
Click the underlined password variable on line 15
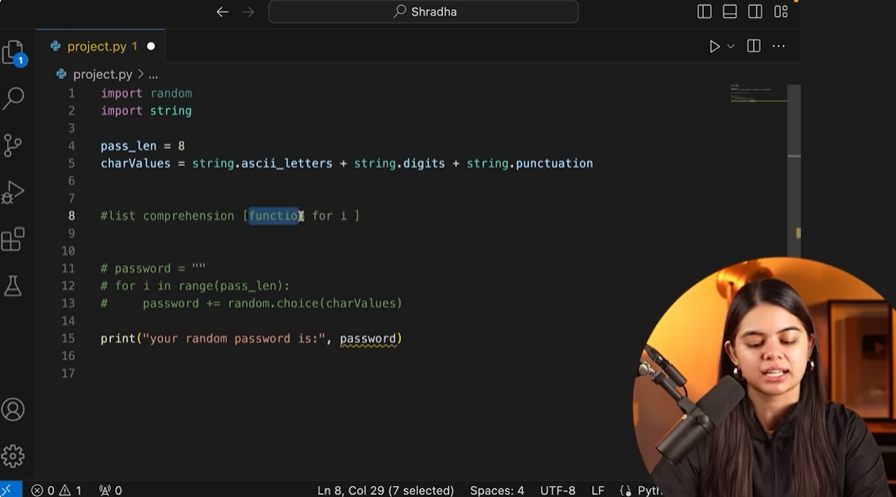(x=368, y=338)
